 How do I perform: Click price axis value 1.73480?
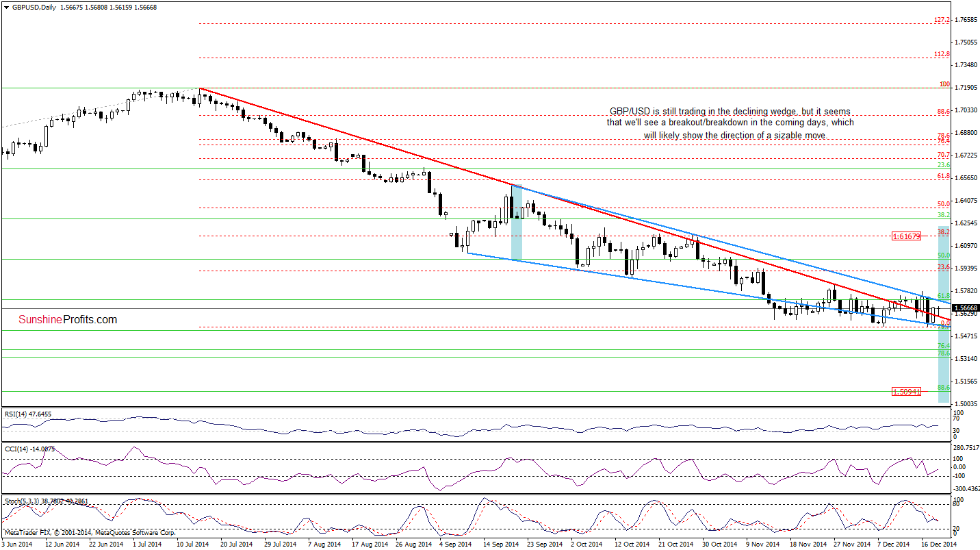pyautogui.click(x=966, y=65)
